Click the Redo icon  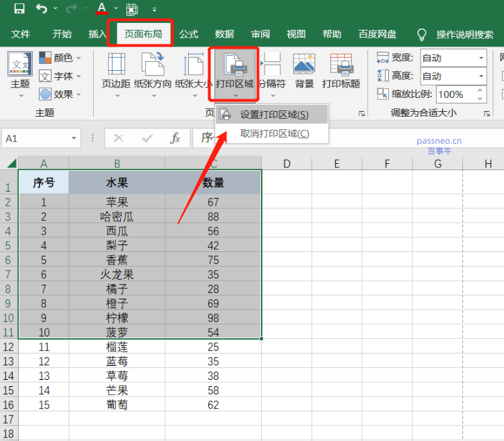pyautogui.click(x=72, y=9)
